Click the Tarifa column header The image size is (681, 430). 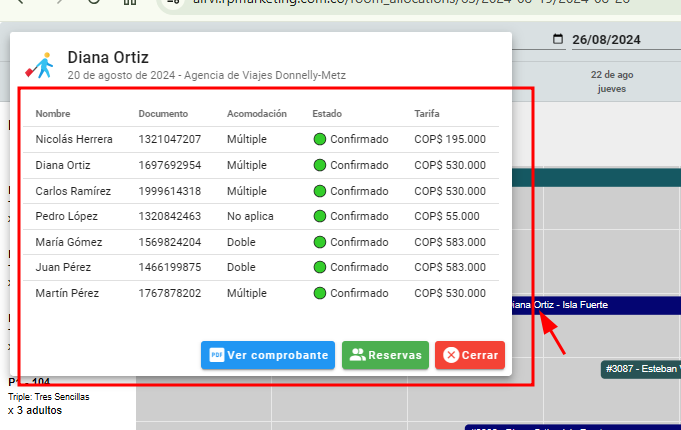[427, 114]
